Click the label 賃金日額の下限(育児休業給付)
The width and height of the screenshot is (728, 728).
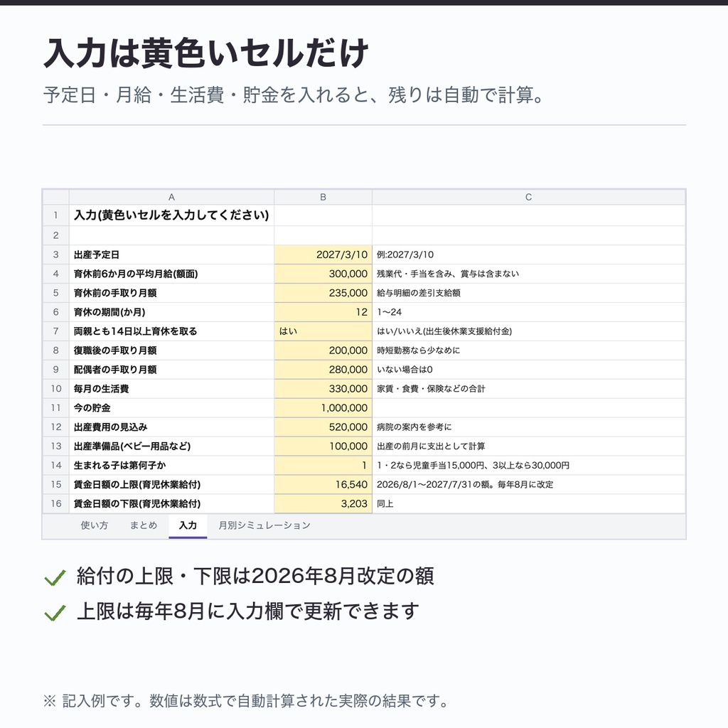coord(137,503)
